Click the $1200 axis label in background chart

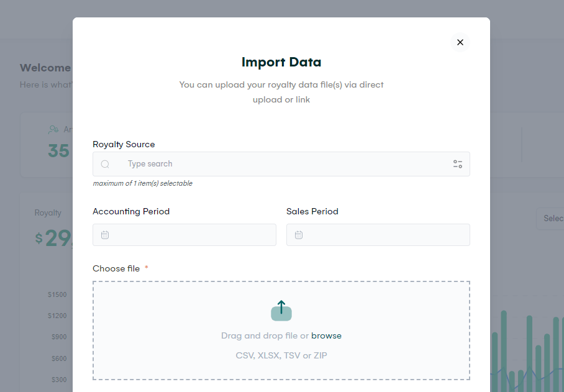pos(57,316)
